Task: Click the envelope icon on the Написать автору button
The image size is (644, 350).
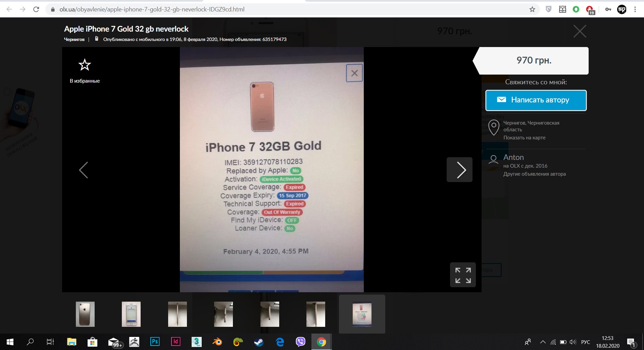Action: 501,100
